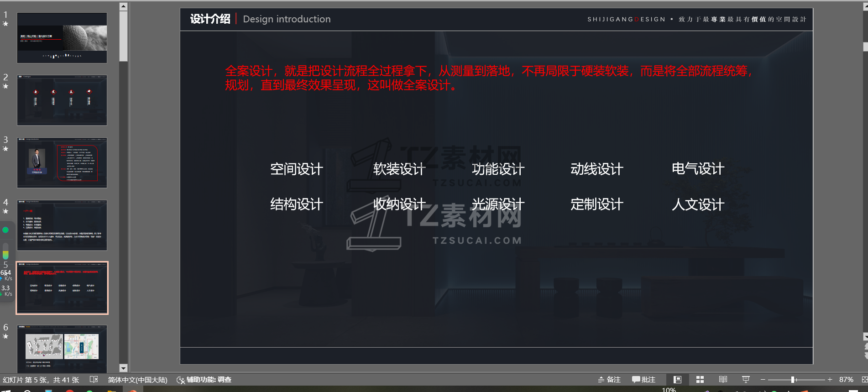Select slide 3 designer profile thumbnail

click(x=62, y=163)
